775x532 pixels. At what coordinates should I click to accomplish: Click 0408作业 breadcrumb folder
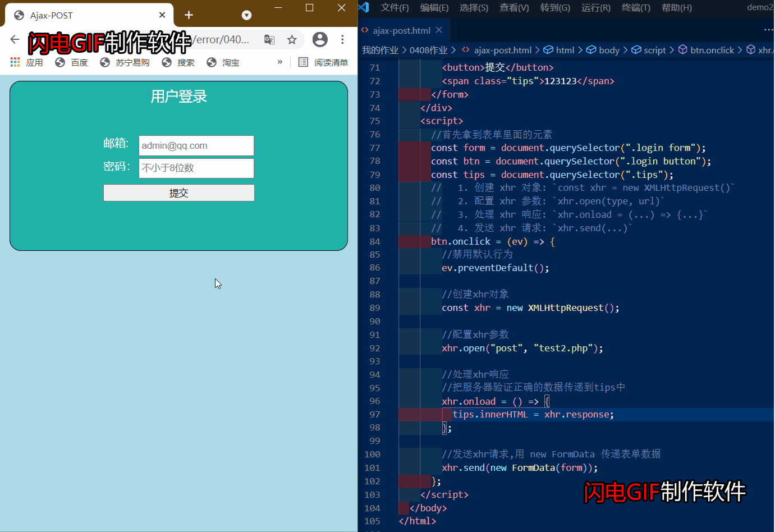click(429, 50)
